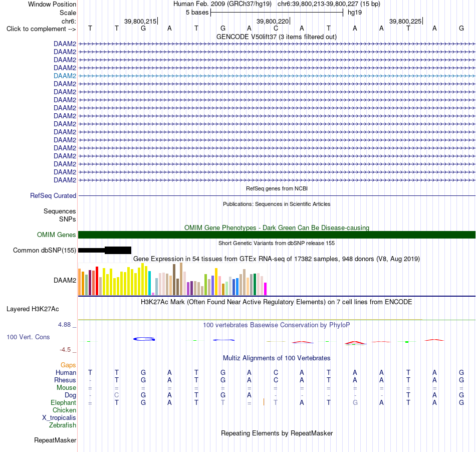The height and width of the screenshot is (452, 476).
Task: Select the 'chr6:' ruler label
Action: tap(69, 21)
